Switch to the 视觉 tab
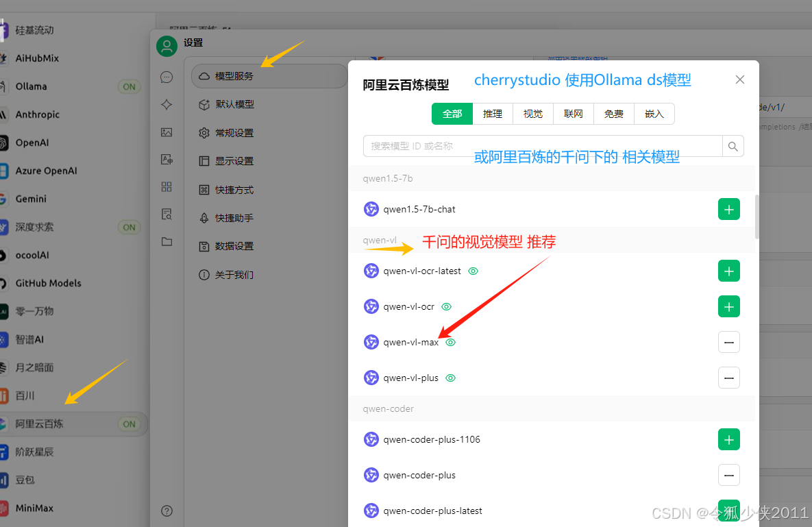 tap(533, 114)
